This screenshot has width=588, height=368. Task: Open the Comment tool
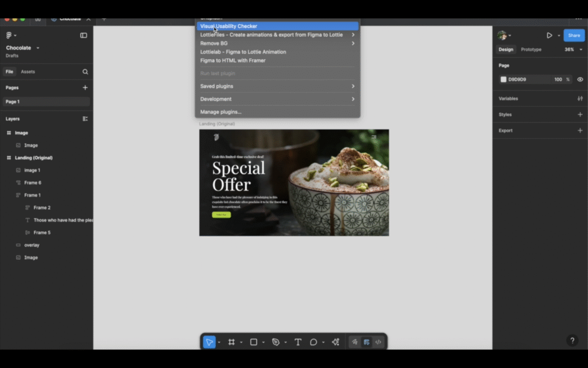click(314, 342)
